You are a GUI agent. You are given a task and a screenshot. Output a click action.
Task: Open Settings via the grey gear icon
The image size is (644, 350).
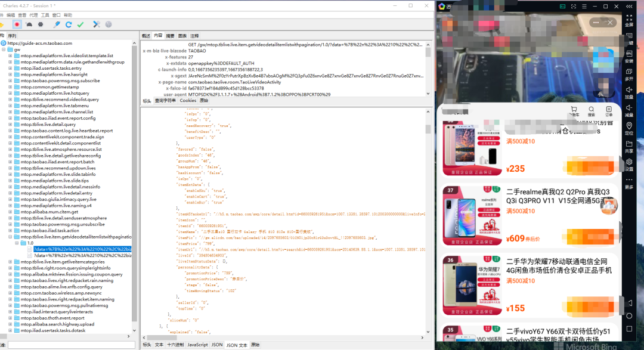109,24
